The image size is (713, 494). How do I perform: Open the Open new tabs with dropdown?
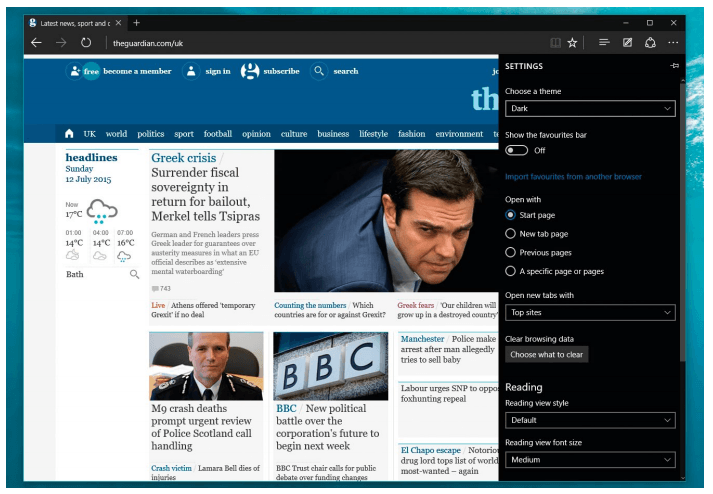590,313
